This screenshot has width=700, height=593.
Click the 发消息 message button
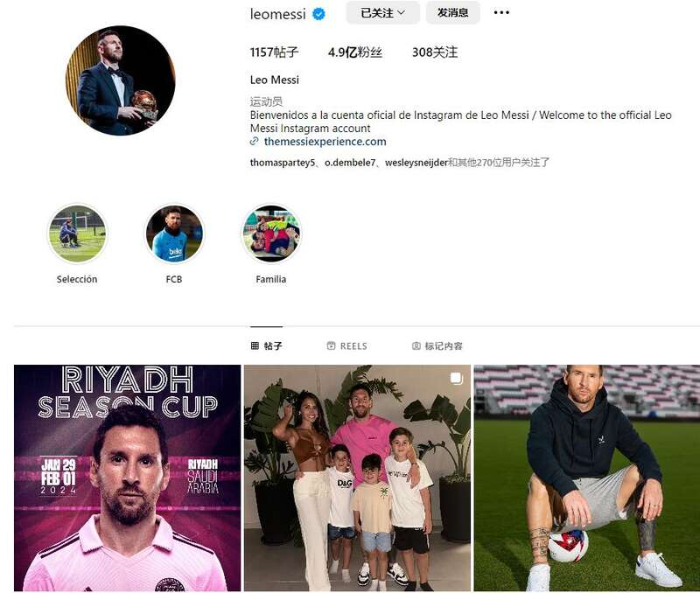pyautogui.click(x=452, y=13)
